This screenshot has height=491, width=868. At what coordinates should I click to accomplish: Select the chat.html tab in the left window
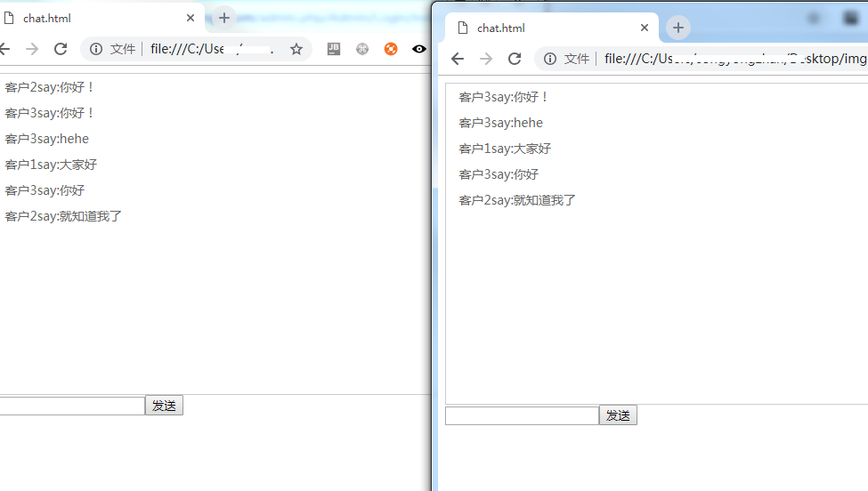coord(89,18)
